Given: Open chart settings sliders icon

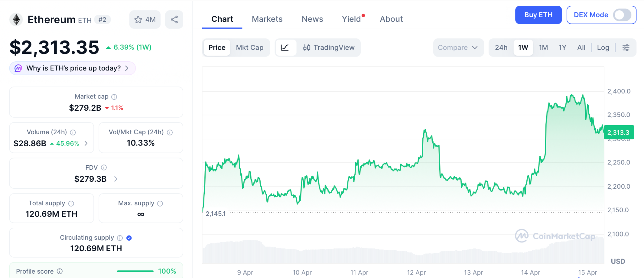Looking at the screenshot, I should pos(626,47).
